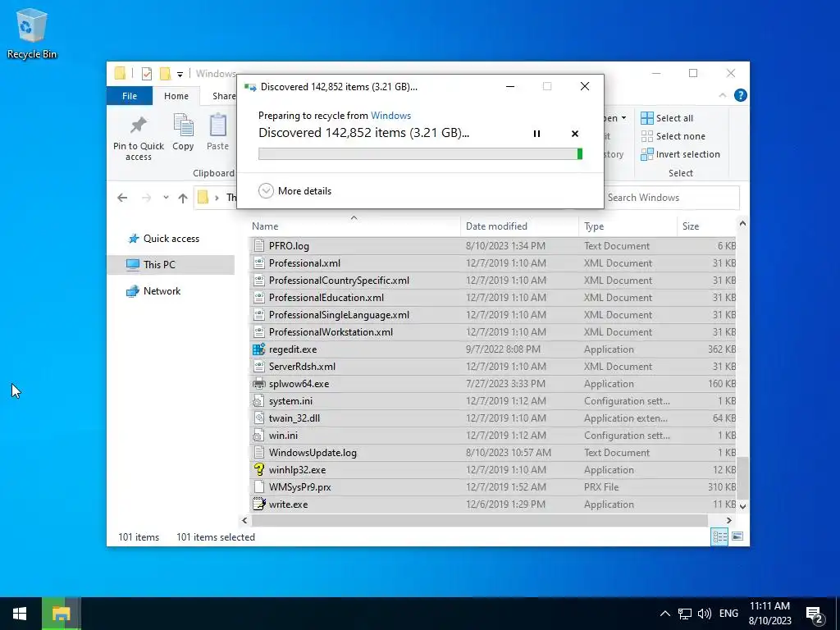Select the splwow64.exe printer icon
840x630 pixels.
[x=258, y=384]
